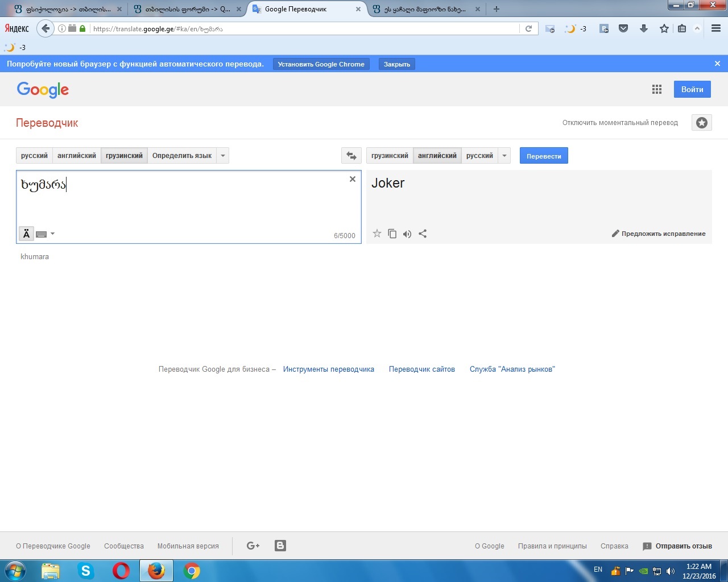This screenshot has width=728, height=582.
Task: Open the О Google footer link
Action: click(490, 546)
